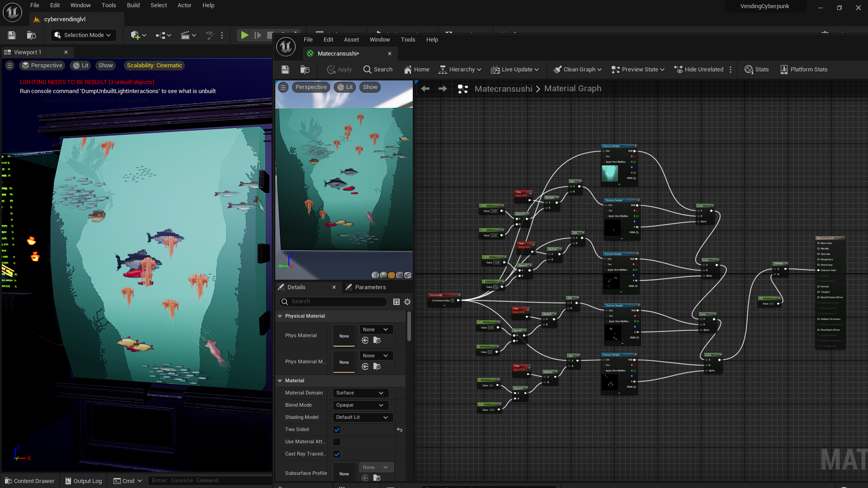Open Build menu in main editor
Screen dimensions: 868x488
pyautogui.click(x=133, y=5)
